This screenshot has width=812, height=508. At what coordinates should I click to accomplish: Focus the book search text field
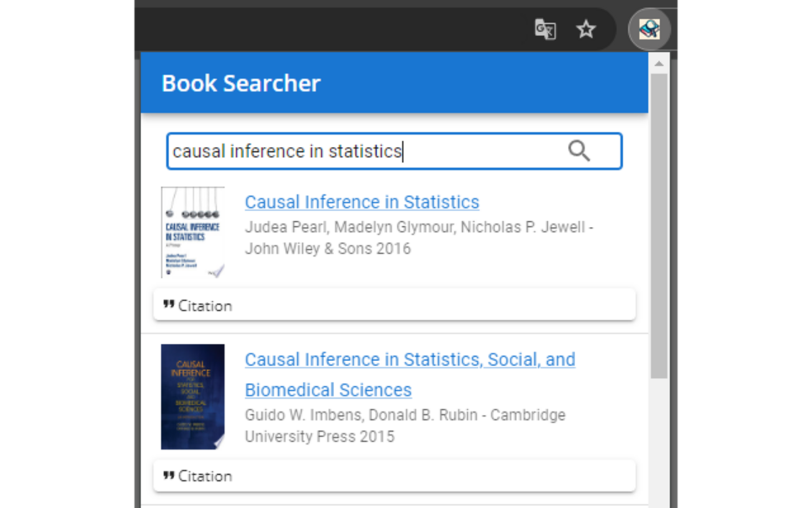pyautogui.click(x=362, y=151)
